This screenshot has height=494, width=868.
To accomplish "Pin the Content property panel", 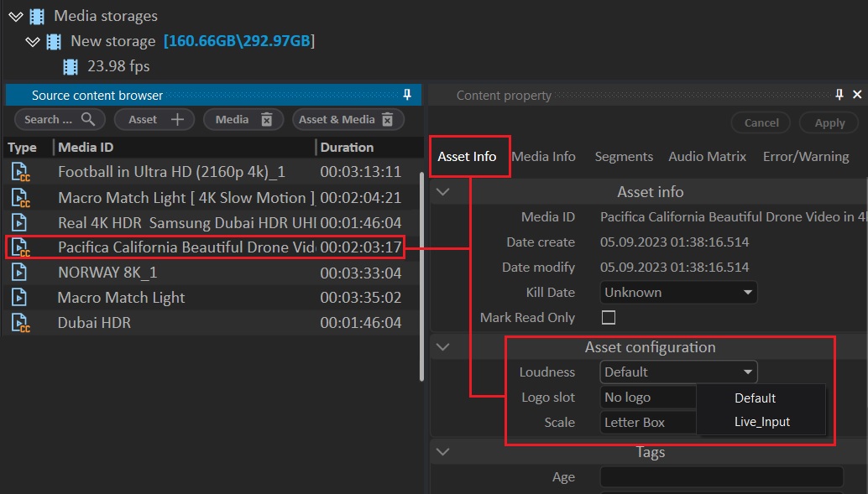I will (x=839, y=95).
